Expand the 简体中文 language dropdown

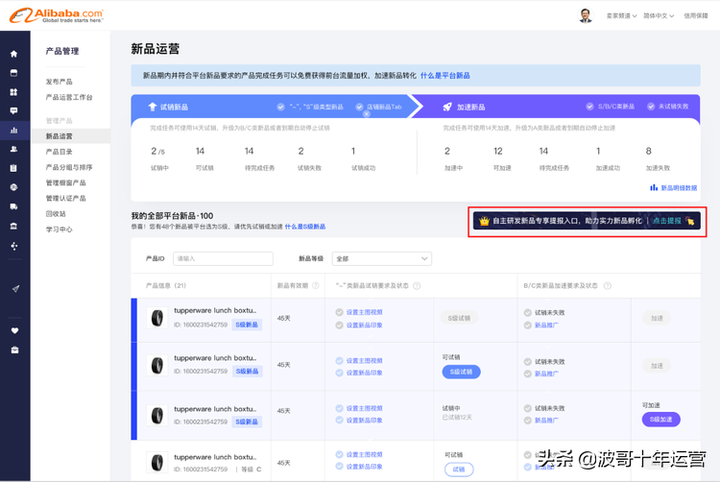click(658, 16)
